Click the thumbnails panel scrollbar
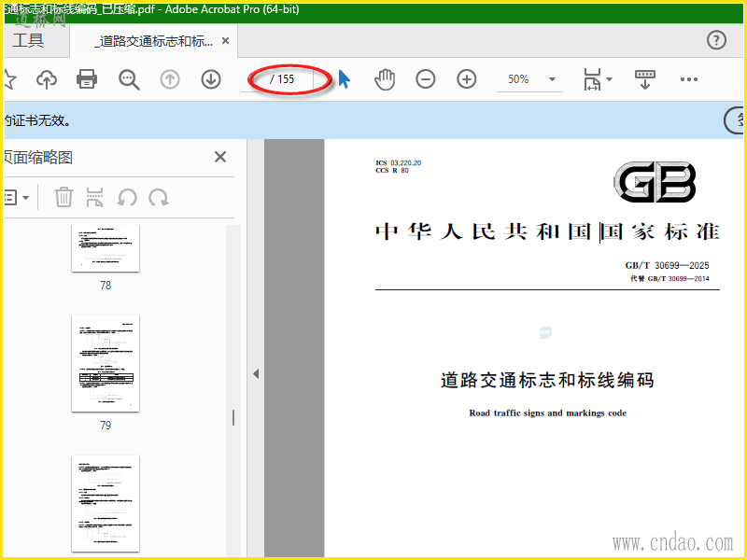 pyautogui.click(x=233, y=418)
